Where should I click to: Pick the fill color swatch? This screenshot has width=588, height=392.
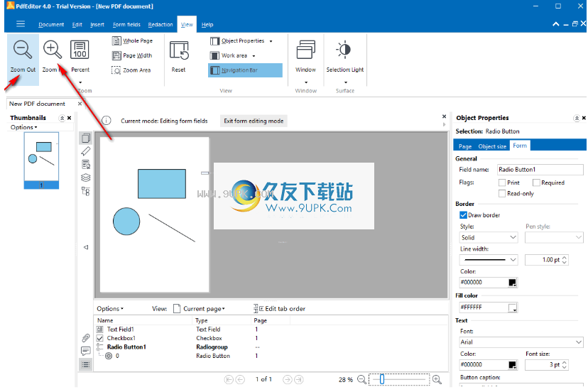point(512,307)
